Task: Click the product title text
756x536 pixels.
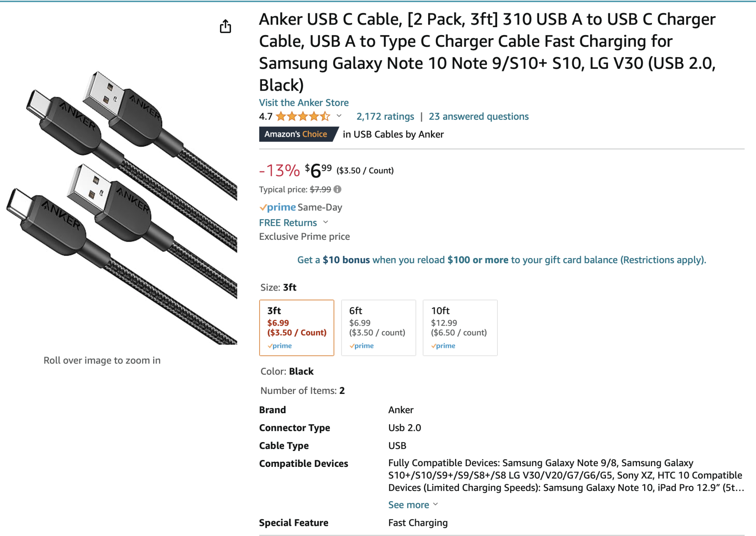Action: (487, 52)
